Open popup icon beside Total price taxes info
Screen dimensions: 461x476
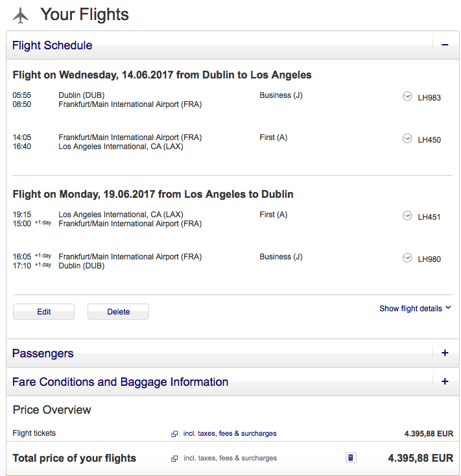click(x=174, y=458)
